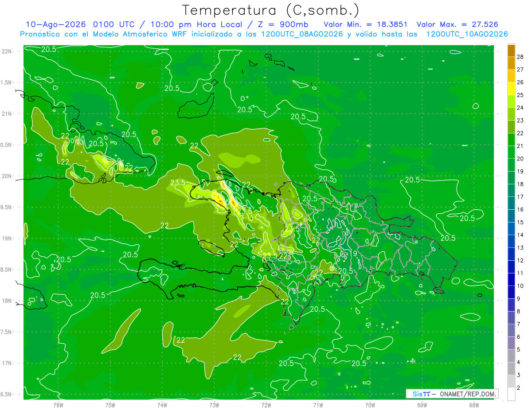
Task: Click the 68W longitude axis label
Action: 474,405
